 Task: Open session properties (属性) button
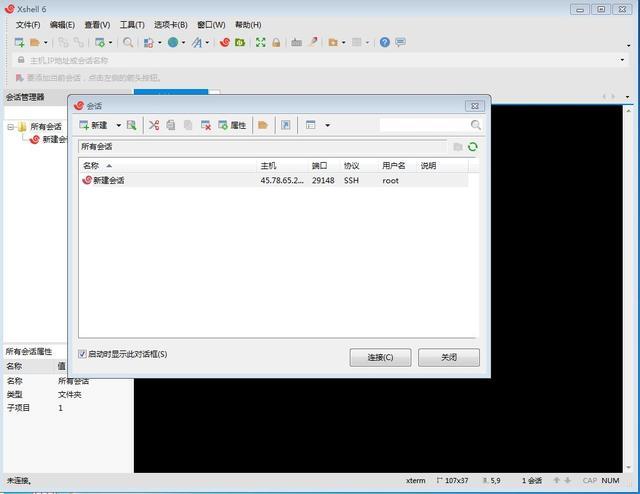(x=232, y=125)
